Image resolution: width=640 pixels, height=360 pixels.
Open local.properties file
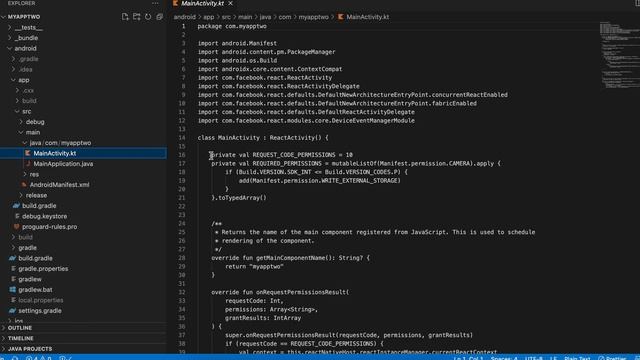pos(41,300)
